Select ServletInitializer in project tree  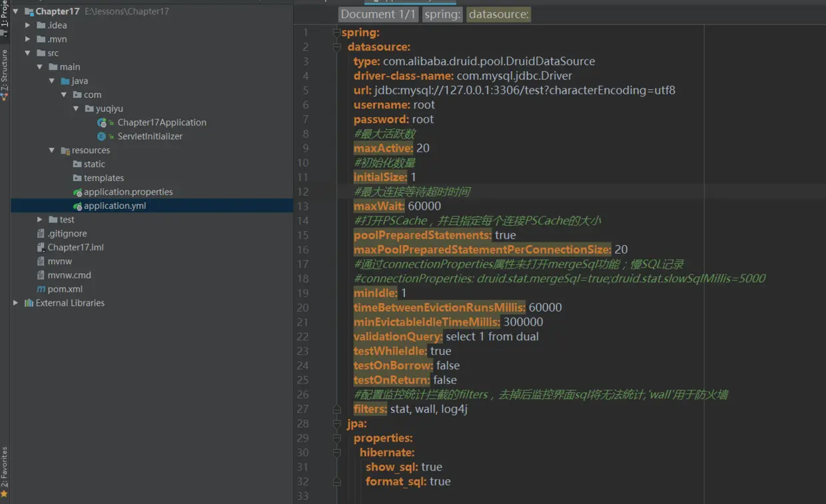pyautogui.click(x=150, y=136)
